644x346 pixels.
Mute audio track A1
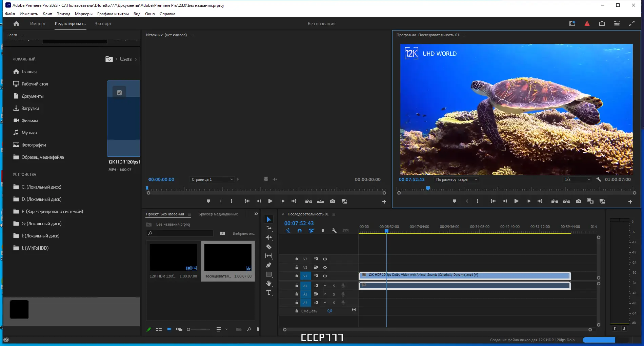325,286
